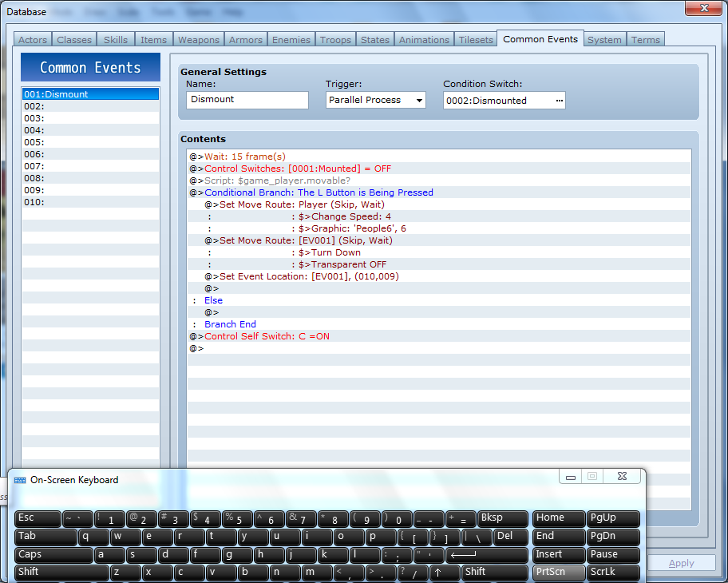Select the Script $game_player.movable? line

(439, 180)
